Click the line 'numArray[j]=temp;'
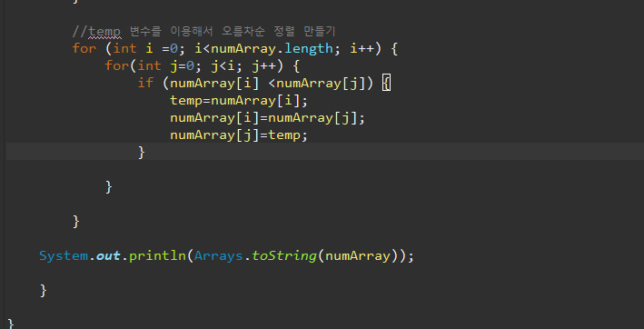The width and height of the screenshot is (644, 329). click(x=239, y=135)
